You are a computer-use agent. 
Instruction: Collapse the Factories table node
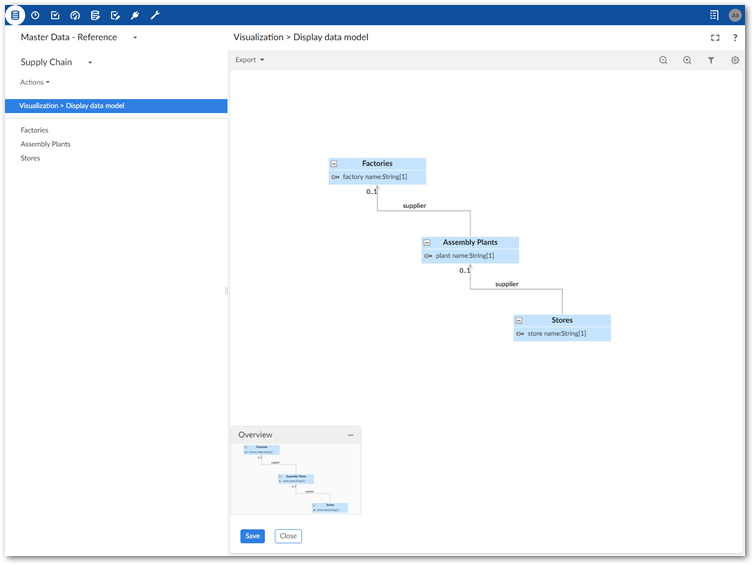pyautogui.click(x=334, y=164)
